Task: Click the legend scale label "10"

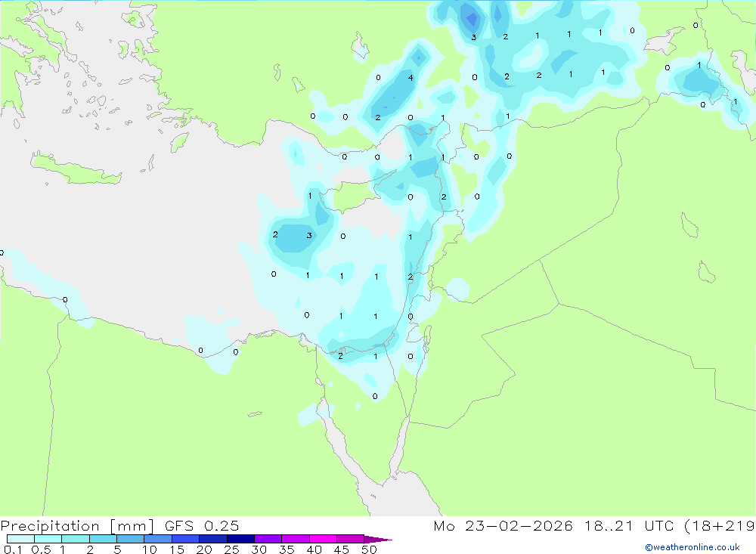Action: (150, 549)
